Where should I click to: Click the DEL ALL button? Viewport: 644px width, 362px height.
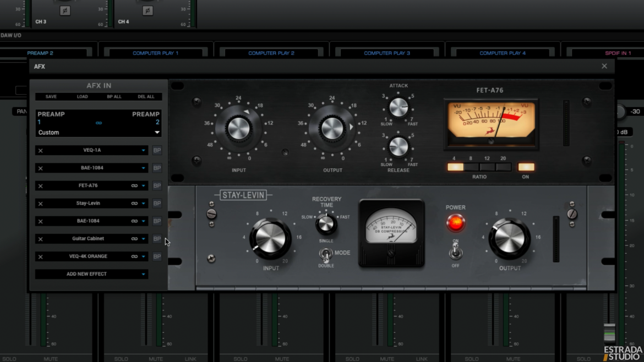[146, 96]
